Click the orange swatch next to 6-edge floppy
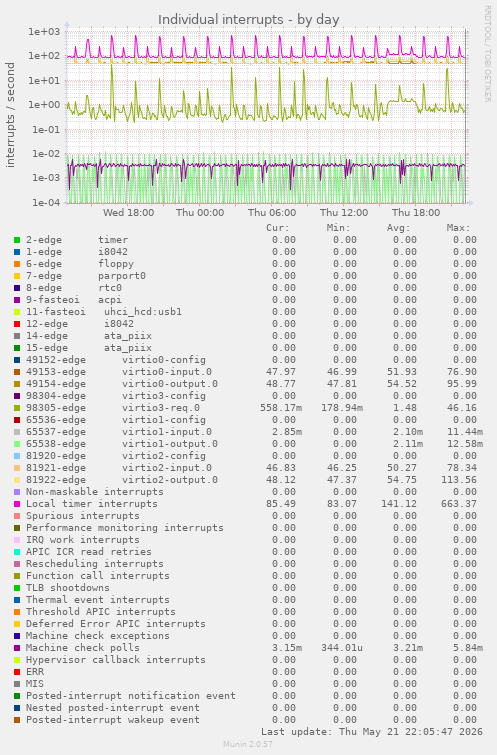 coord(17,264)
